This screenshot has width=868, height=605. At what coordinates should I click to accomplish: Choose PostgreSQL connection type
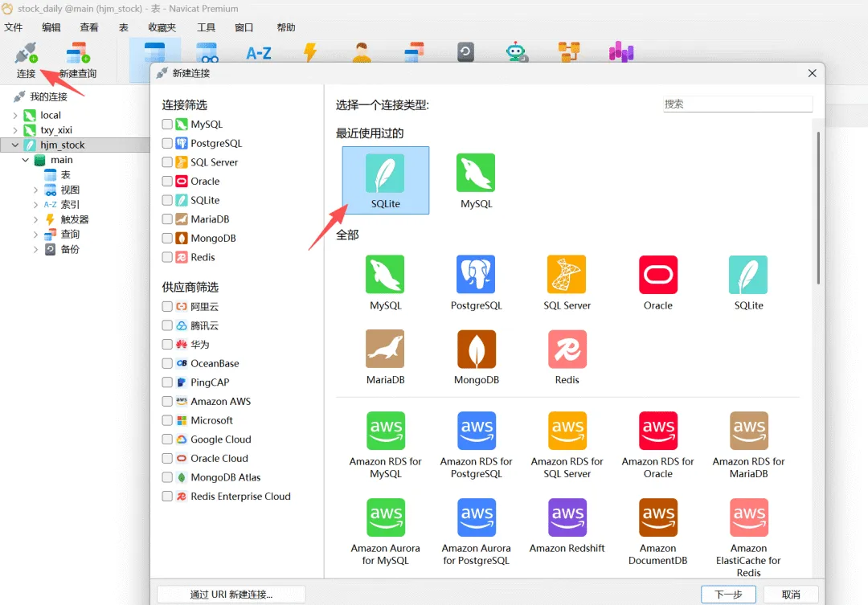click(x=476, y=282)
